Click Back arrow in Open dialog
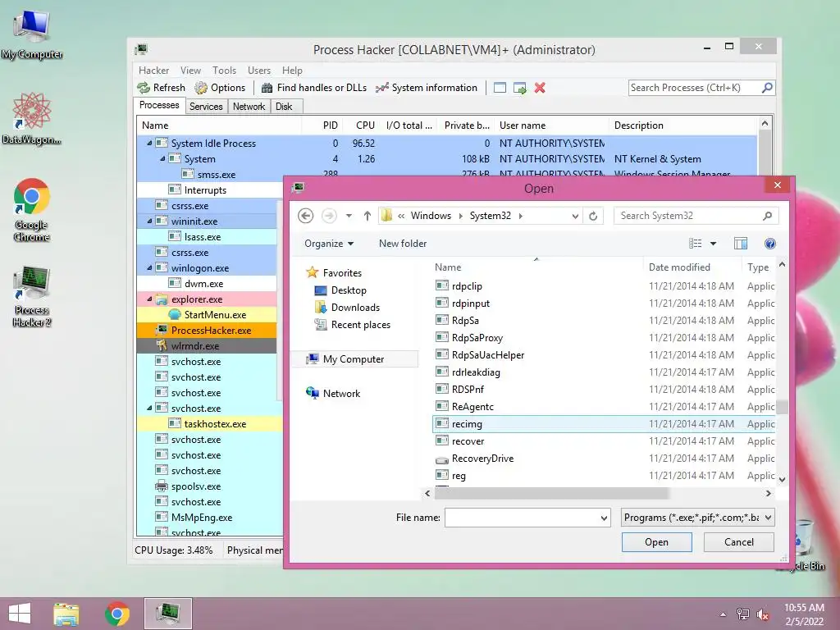 (x=305, y=216)
